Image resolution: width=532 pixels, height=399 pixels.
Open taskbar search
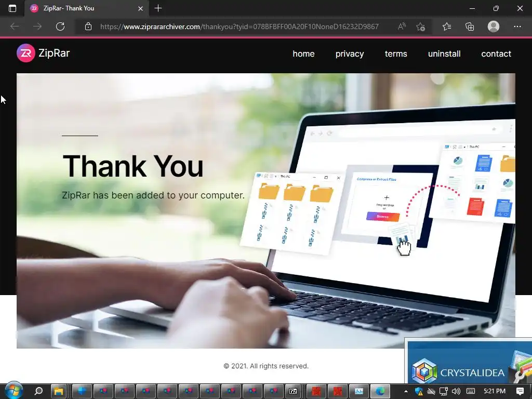pos(38,391)
